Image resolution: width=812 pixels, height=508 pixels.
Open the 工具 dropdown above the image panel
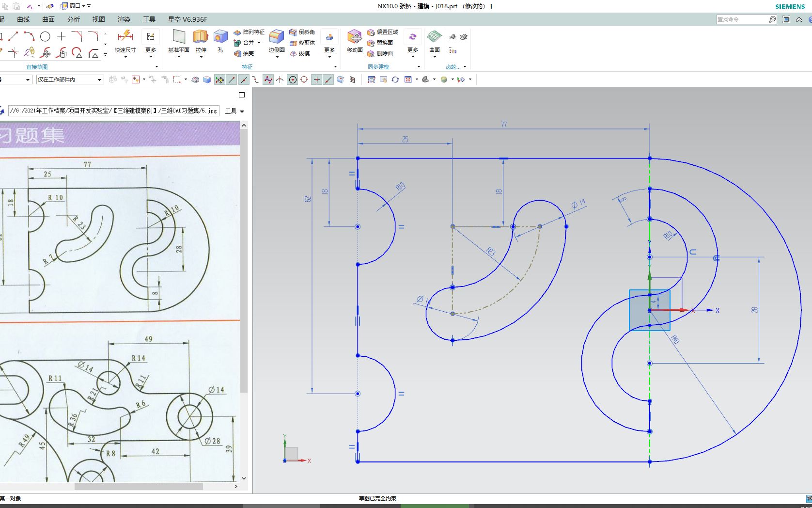(x=234, y=111)
